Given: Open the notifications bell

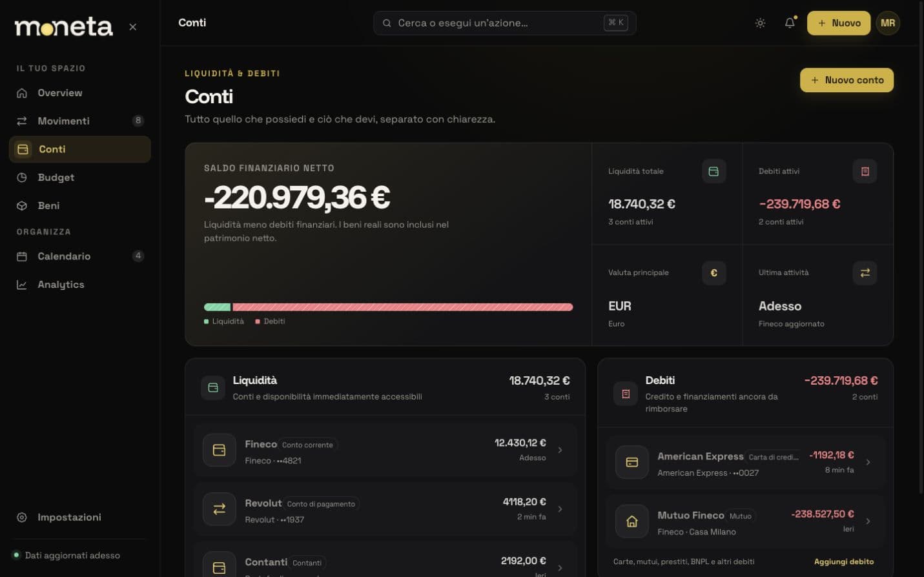Looking at the screenshot, I should click(790, 23).
